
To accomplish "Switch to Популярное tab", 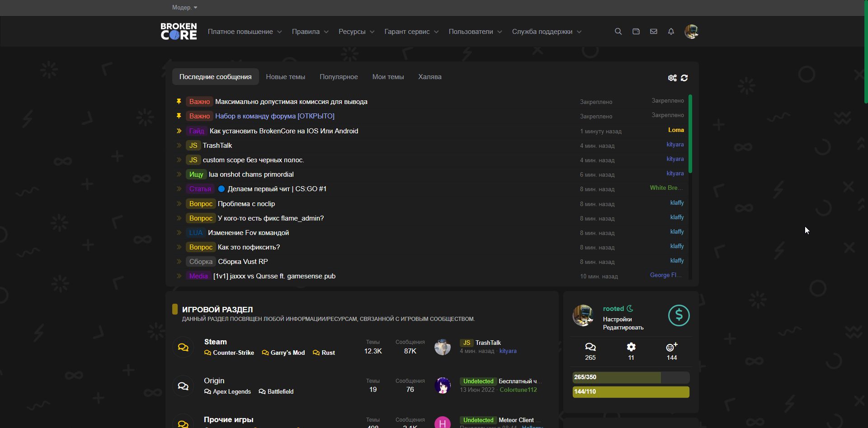I will point(339,77).
